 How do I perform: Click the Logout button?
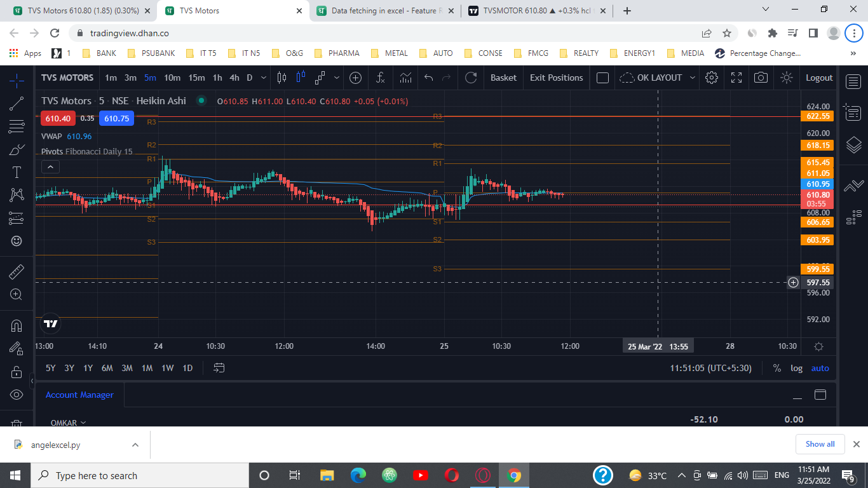point(819,78)
